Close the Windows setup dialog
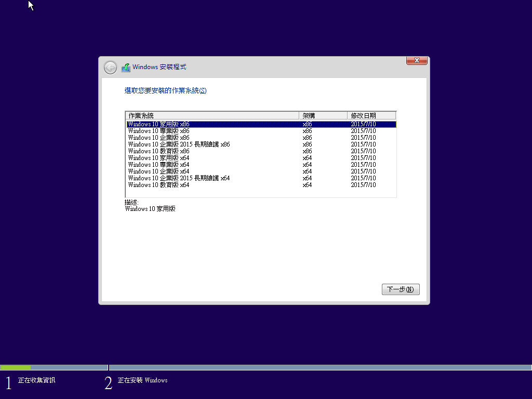532x399 pixels. 417,61
